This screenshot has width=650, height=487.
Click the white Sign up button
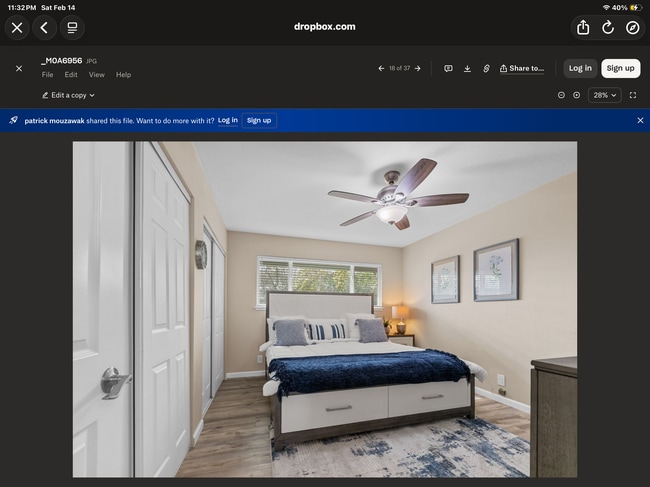[x=620, y=68]
